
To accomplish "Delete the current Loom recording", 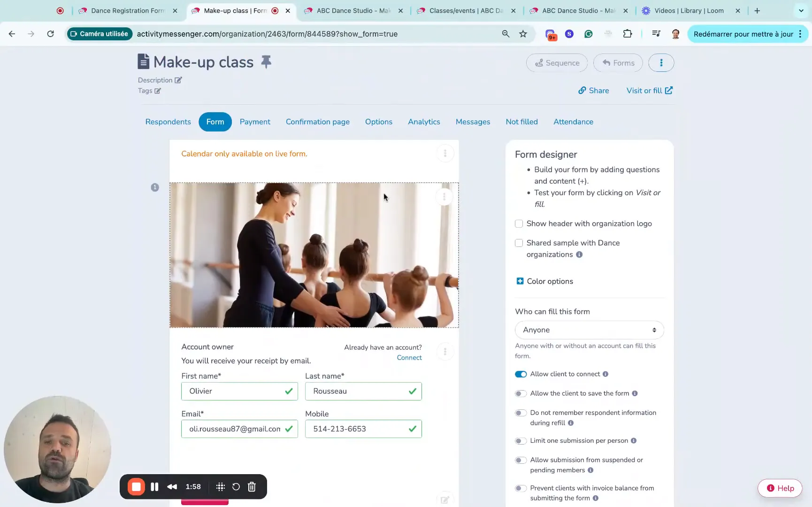I will pos(252,487).
